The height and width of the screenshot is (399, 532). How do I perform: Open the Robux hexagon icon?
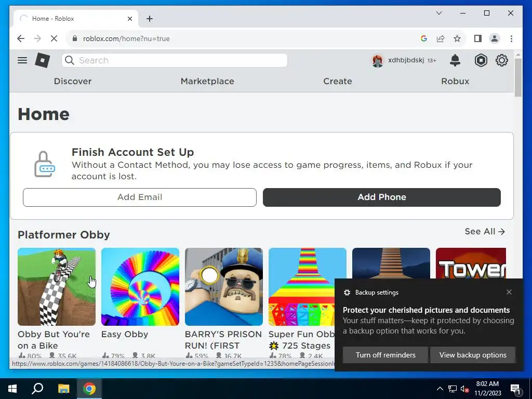click(x=481, y=60)
